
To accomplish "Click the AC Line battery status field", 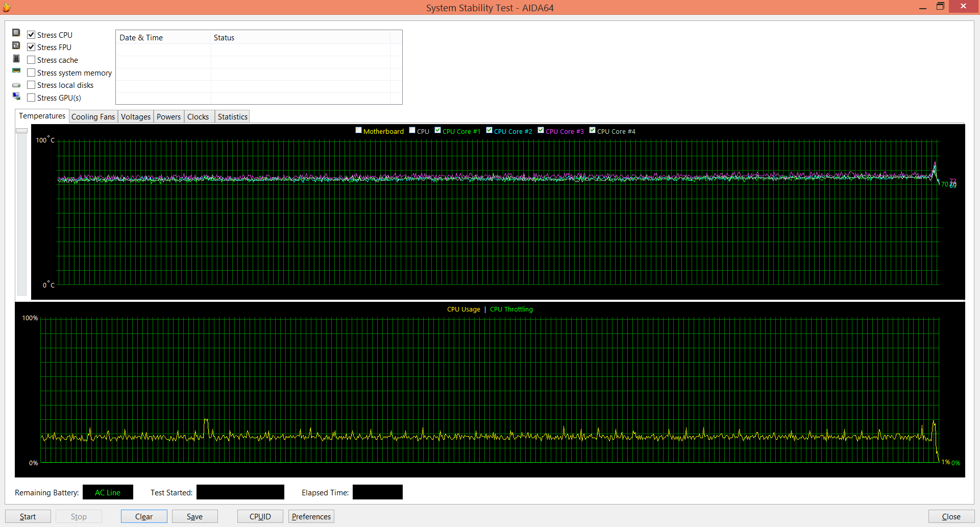I will [x=108, y=492].
